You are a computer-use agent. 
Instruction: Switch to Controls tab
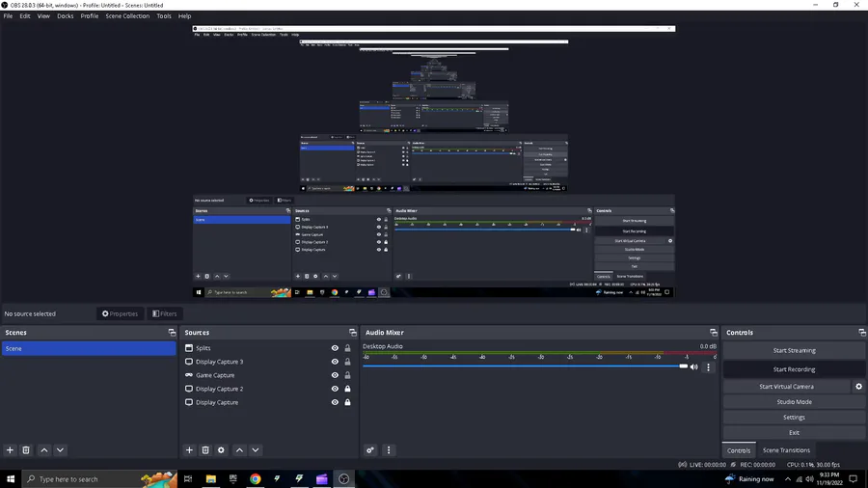coord(739,450)
